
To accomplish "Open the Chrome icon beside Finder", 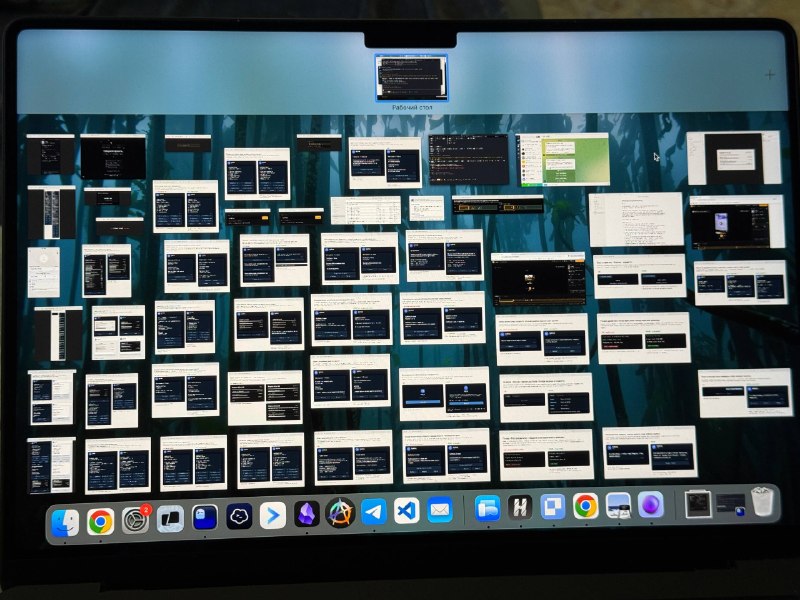I will [101, 521].
